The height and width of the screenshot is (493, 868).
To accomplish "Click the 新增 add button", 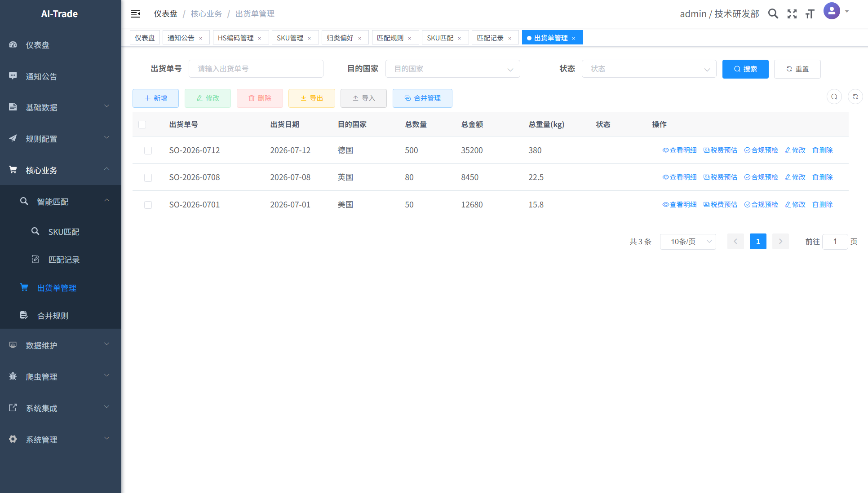I will pyautogui.click(x=155, y=98).
